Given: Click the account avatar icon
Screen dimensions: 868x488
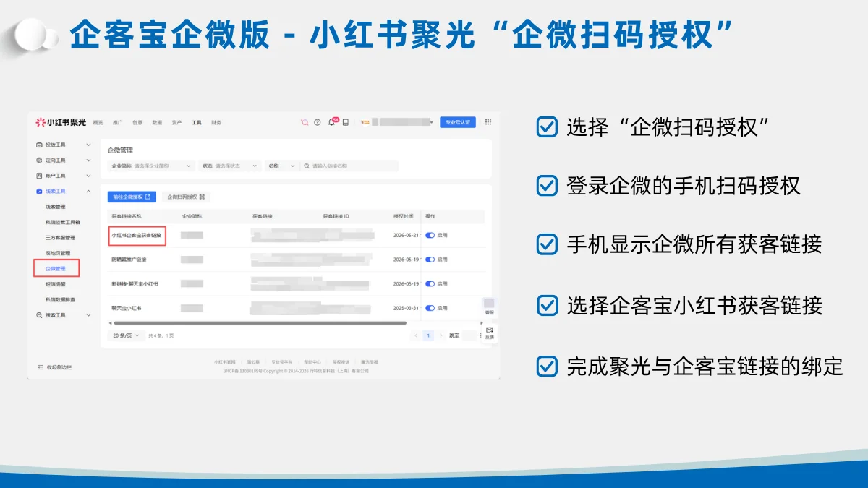Looking at the screenshot, I should pyautogui.click(x=365, y=122).
